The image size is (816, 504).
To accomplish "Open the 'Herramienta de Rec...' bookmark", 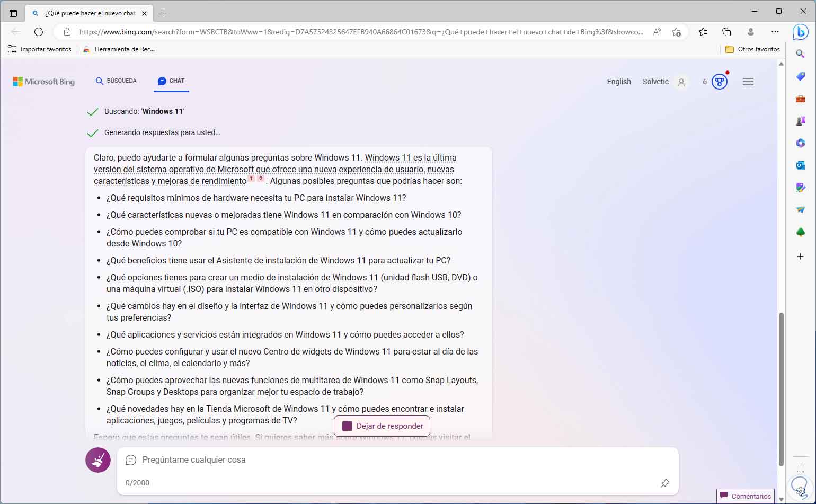I will point(119,49).
